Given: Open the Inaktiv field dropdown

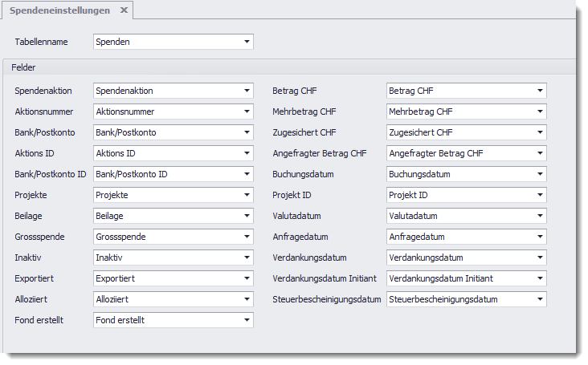Looking at the screenshot, I should tap(246, 258).
